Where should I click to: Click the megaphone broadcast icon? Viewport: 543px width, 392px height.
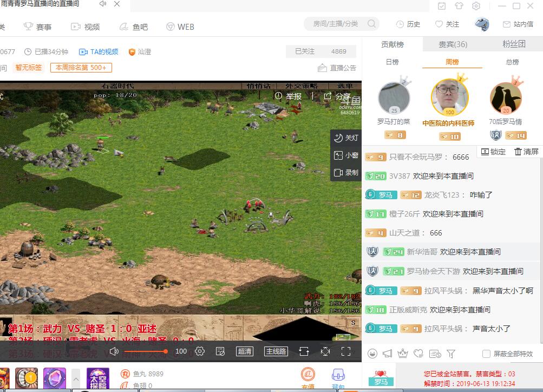coord(387,354)
